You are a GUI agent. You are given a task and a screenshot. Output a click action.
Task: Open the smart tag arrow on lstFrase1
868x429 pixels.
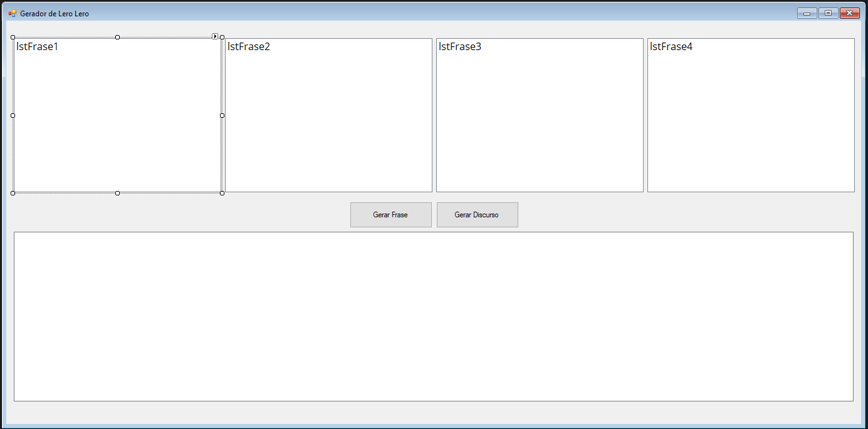coord(215,36)
